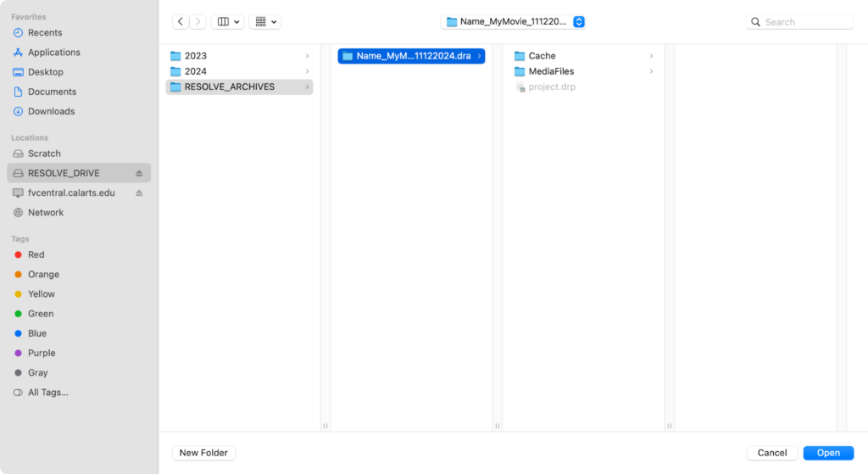Eject the RESOLVE_DRIVE volume

point(139,173)
